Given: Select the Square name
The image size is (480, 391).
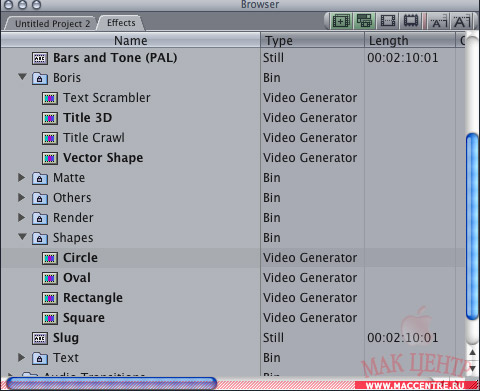Looking at the screenshot, I should click(x=84, y=318).
